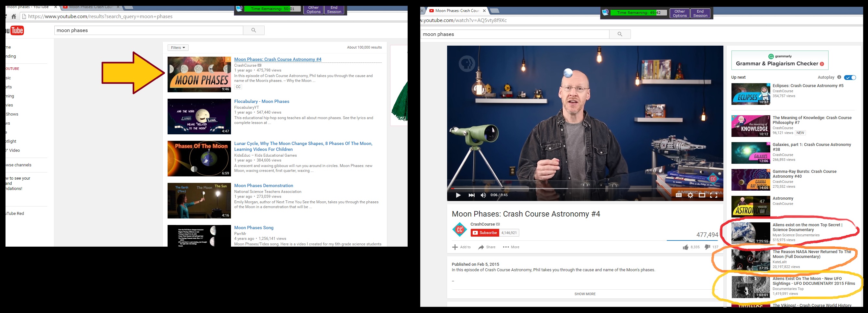Click search magnifier in left results window
The image size is (868, 313).
click(x=253, y=30)
